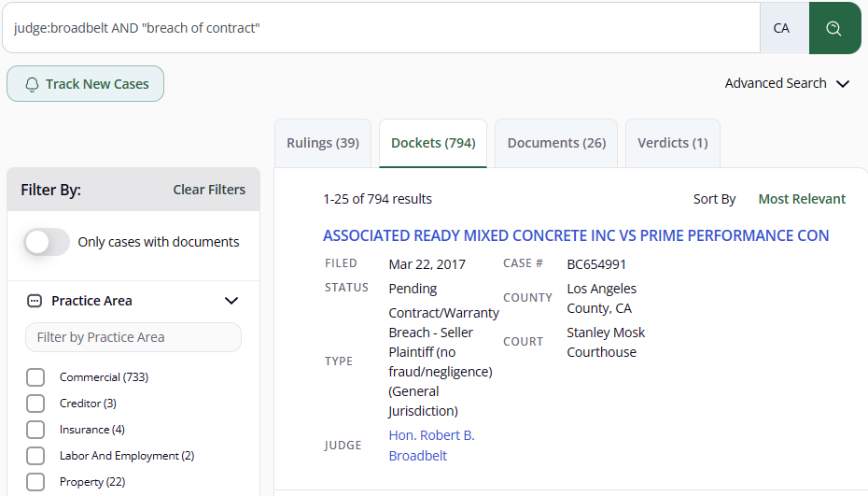Click the Filter by Practice Area field
The image size is (868, 496).
click(x=133, y=337)
